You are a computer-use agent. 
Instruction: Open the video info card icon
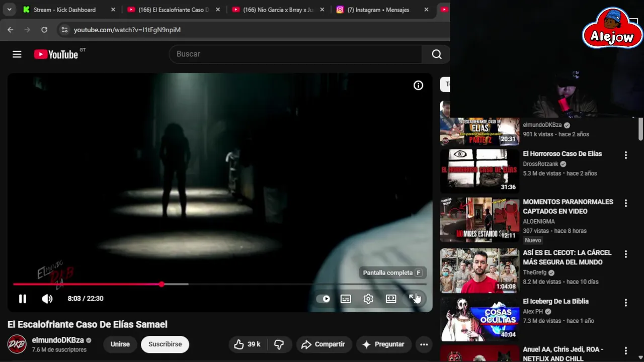click(x=418, y=85)
